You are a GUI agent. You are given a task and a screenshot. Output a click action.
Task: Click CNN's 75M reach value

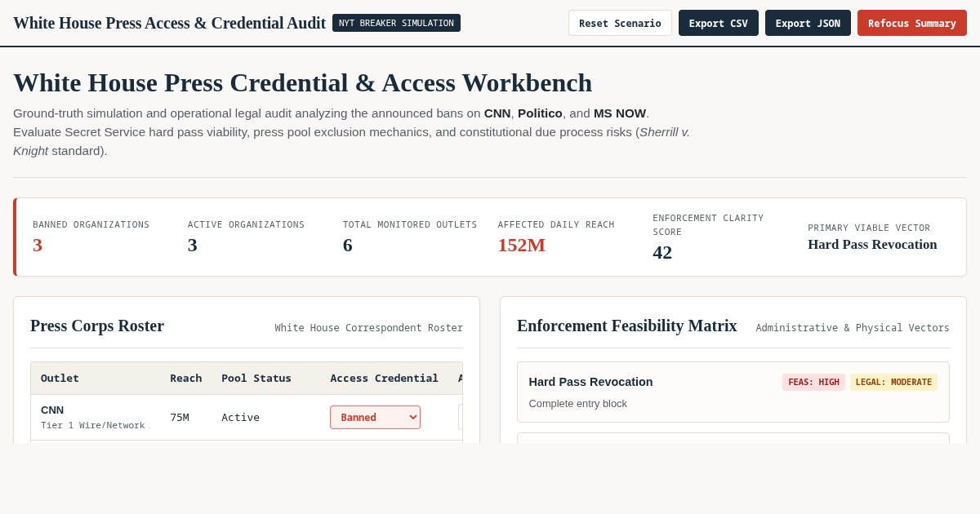179,417
